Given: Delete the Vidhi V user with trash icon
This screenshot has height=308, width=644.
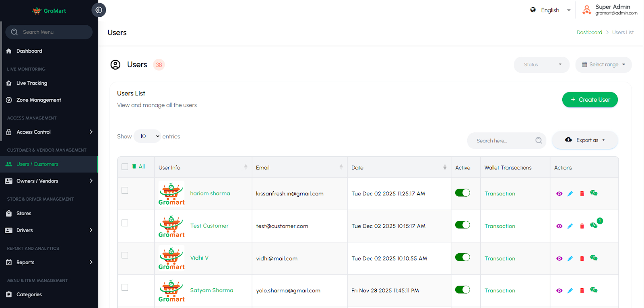Looking at the screenshot, I should click(582, 259).
